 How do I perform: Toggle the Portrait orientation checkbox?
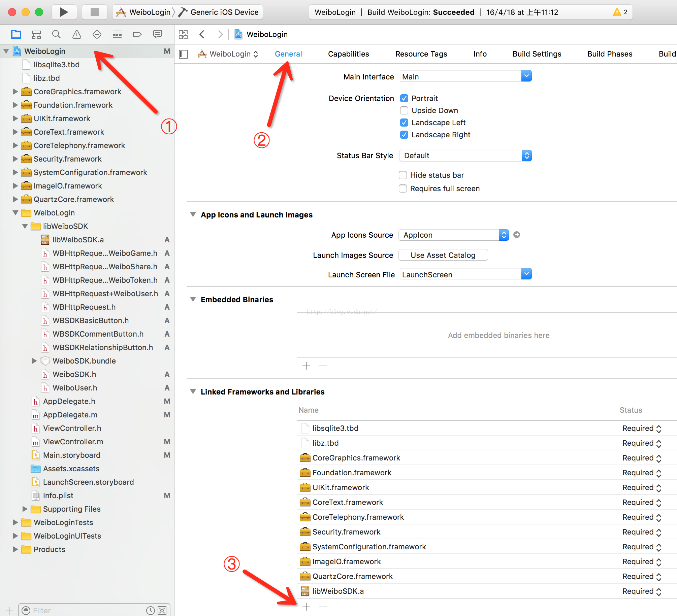tap(404, 98)
